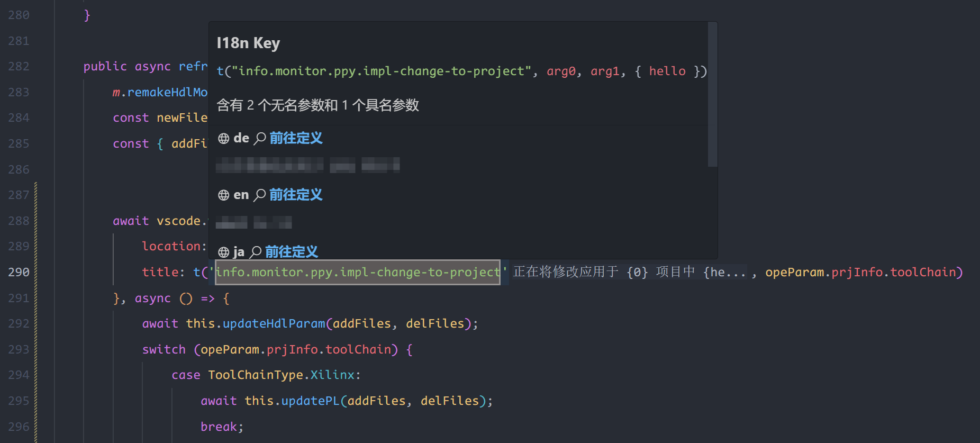
Task: Click updateHdlParam on line 292
Action: click(x=274, y=323)
